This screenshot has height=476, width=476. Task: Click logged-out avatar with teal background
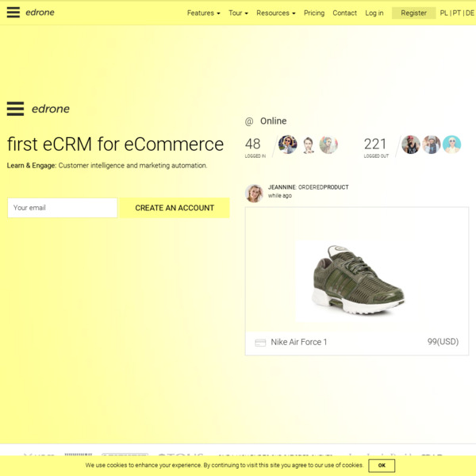[451, 144]
